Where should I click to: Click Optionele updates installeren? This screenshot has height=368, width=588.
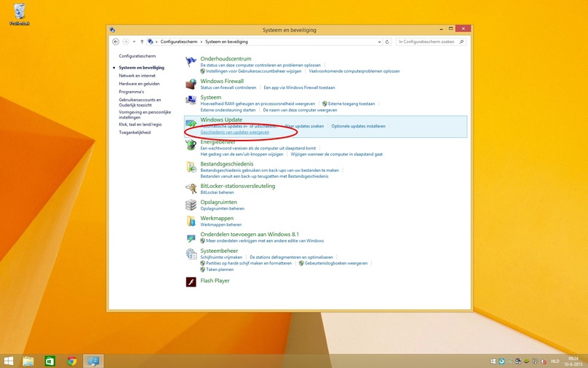click(359, 126)
